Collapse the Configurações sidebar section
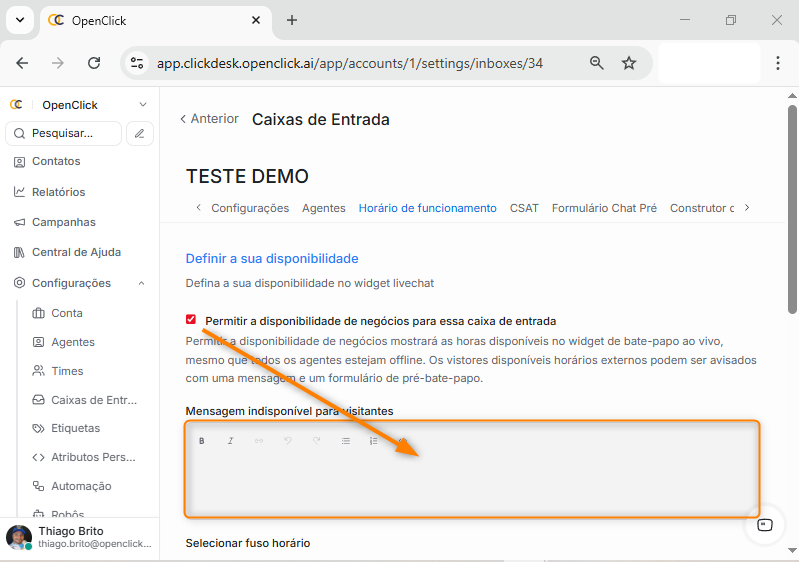This screenshot has height=562, width=799. pyautogui.click(x=141, y=284)
